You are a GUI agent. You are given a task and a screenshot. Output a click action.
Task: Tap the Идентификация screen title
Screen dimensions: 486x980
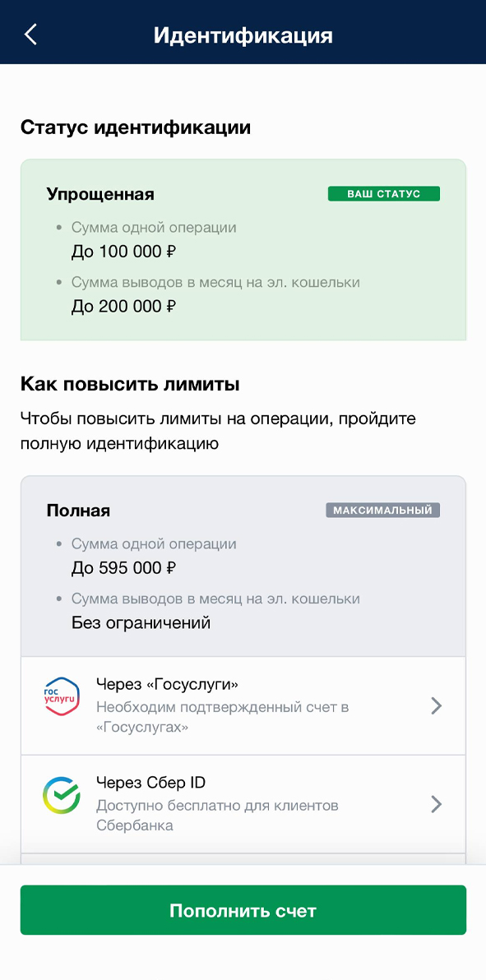(243, 34)
